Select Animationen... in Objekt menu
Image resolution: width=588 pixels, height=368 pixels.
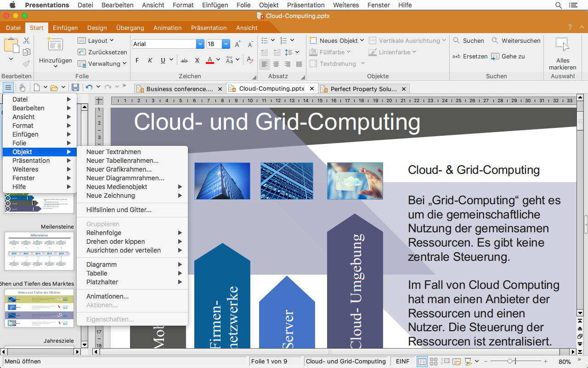(132, 296)
